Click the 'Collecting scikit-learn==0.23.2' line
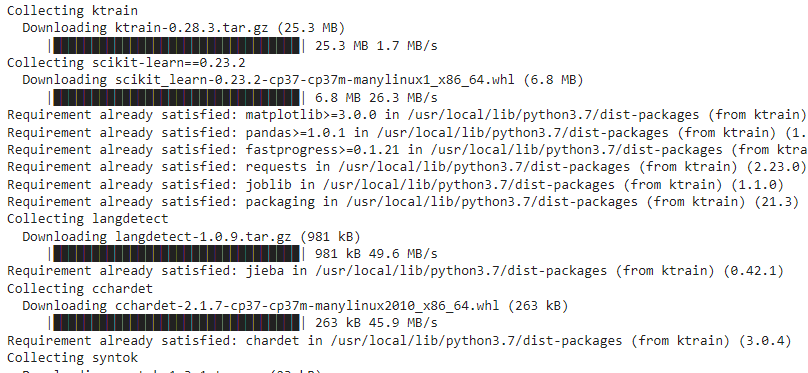This screenshot has width=808, height=373. 126,63
